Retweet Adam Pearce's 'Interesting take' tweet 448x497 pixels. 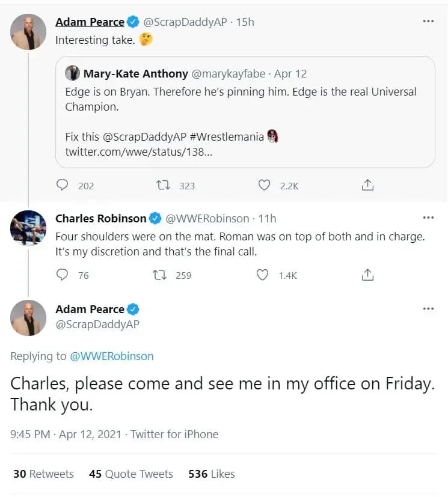[162, 186]
